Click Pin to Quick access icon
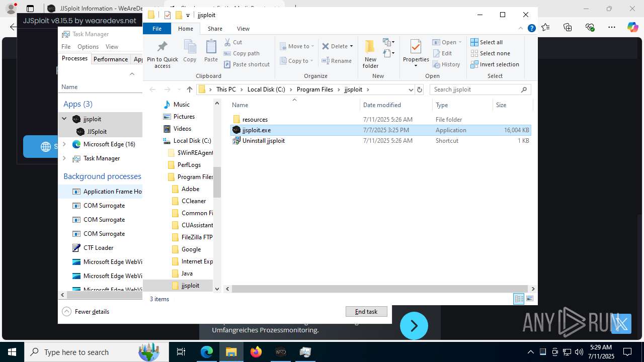The image size is (644, 362). pyautogui.click(x=162, y=54)
